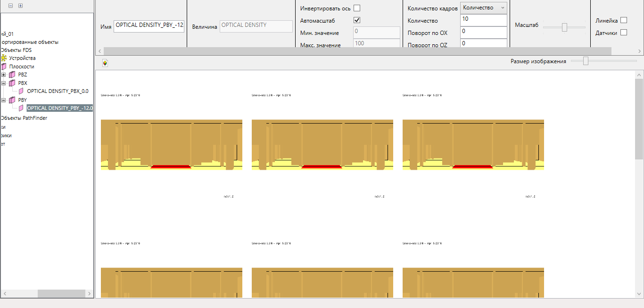The height and width of the screenshot is (308, 644).
Task: Collapse the PBY tree node
Action: pyautogui.click(x=4, y=100)
